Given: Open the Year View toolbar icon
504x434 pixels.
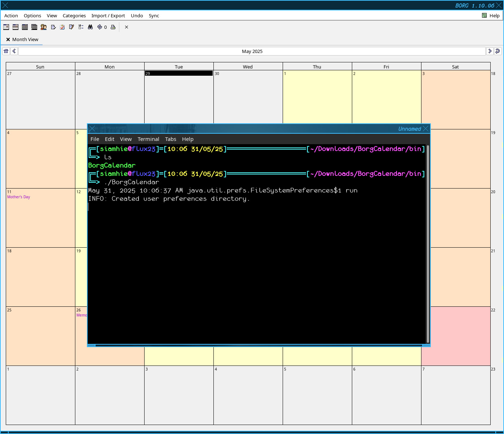Looking at the screenshot, I should pyautogui.click(x=34, y=27).
